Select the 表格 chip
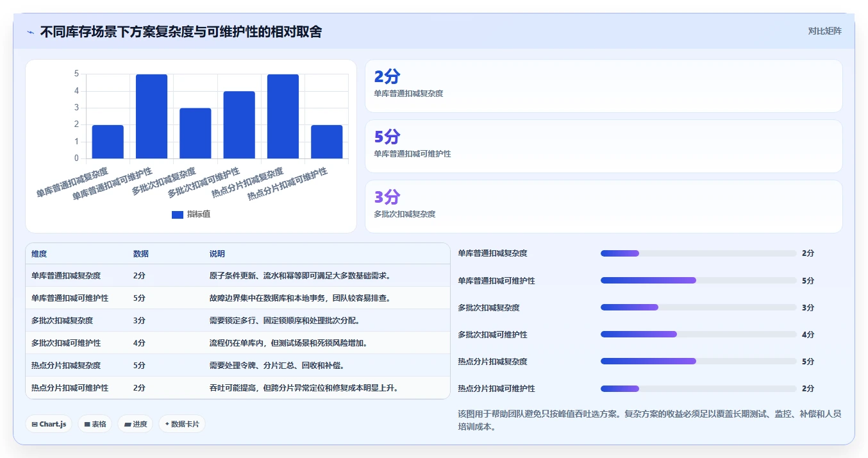The image size is (868, 458). (x=95, y=424)
